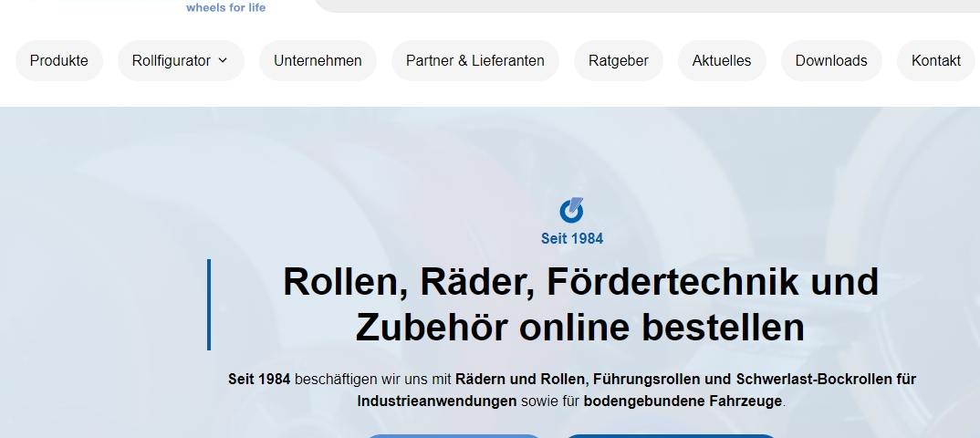The width and height of the screenshot is (980, 438).
Task: Visit the Aktuelles news page
Action: coord(721,61)
